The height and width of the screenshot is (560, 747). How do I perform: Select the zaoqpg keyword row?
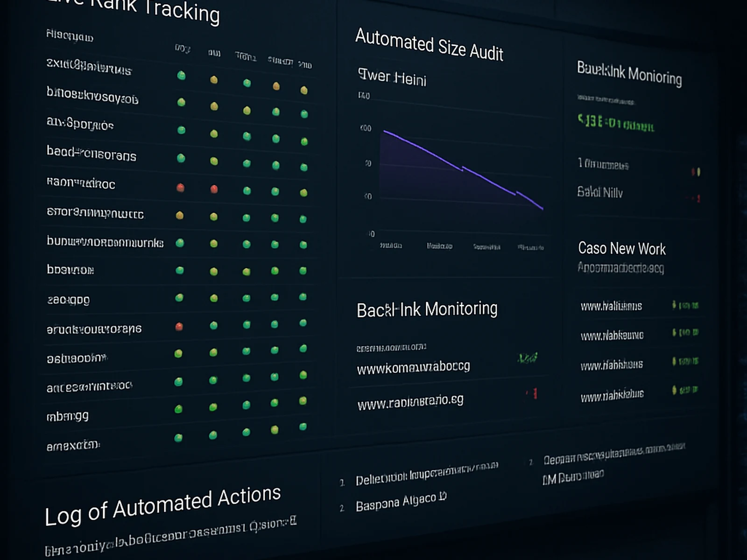pos(68,300)
